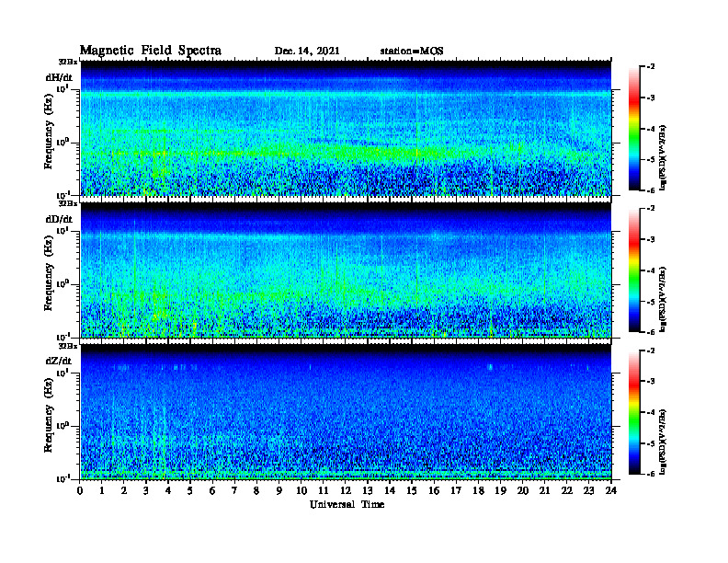Click hour tick label 18 on the time axis

point(478,491)
